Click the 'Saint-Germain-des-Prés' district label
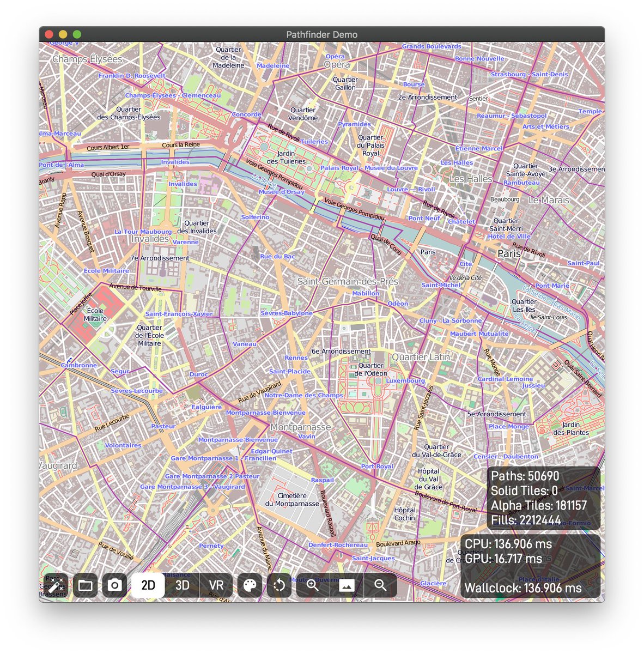 pyautogui.click(x=348, y=282)
